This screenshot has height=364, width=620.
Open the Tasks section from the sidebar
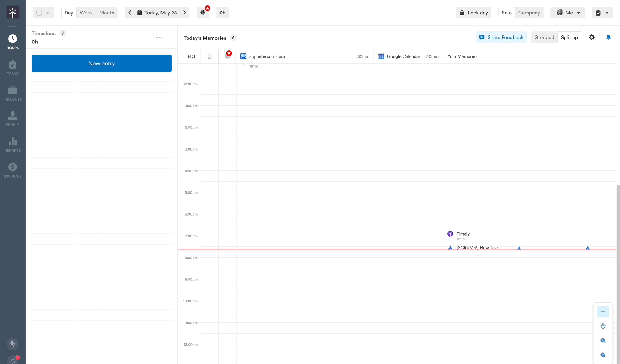12,67
